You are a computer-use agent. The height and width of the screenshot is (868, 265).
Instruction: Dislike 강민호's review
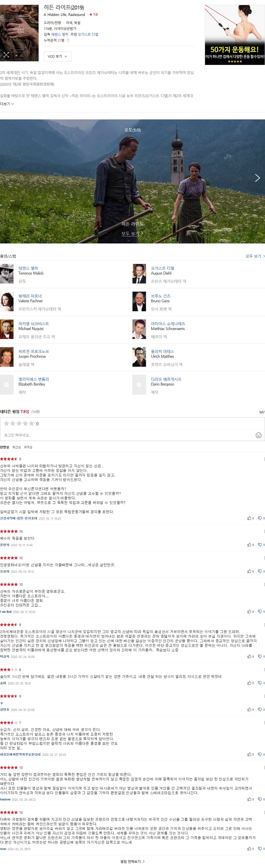tap(261, 709)
